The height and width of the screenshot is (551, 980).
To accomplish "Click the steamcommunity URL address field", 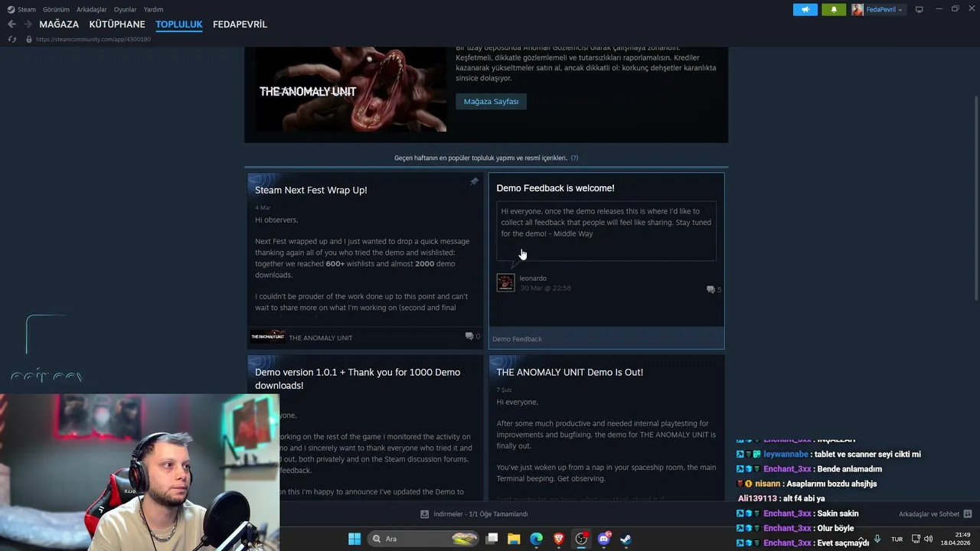I will click(x=93, y=39).
